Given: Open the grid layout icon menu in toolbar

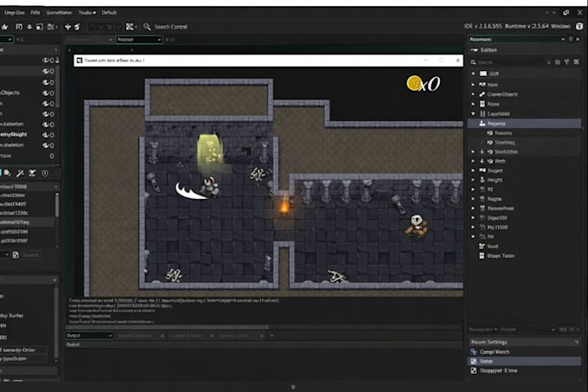Looking at the screenshot, I should (x=131, y=27).
